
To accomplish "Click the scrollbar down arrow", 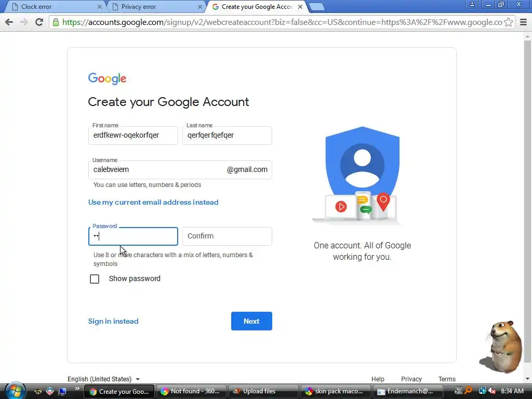I will click(528, 379).
